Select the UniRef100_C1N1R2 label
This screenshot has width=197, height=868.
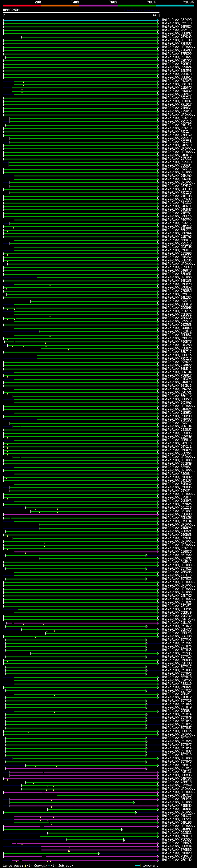[177, 623]
